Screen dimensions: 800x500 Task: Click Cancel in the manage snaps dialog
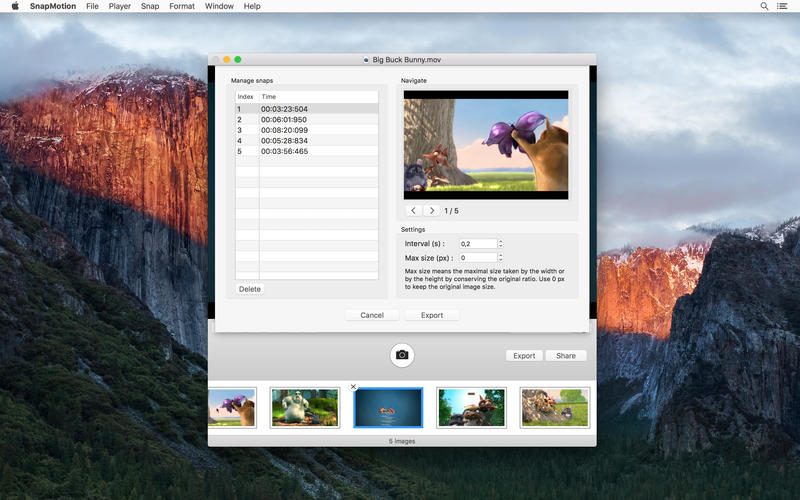(x=372, y=315)
